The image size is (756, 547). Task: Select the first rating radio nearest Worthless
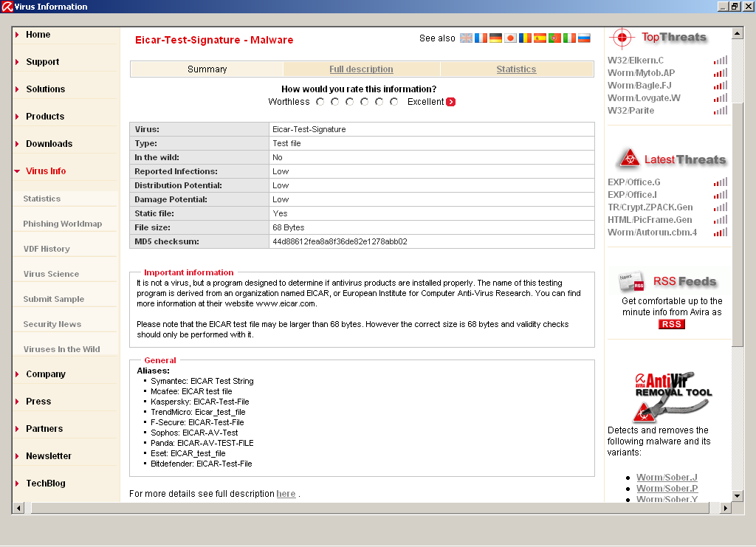(320, 102)
